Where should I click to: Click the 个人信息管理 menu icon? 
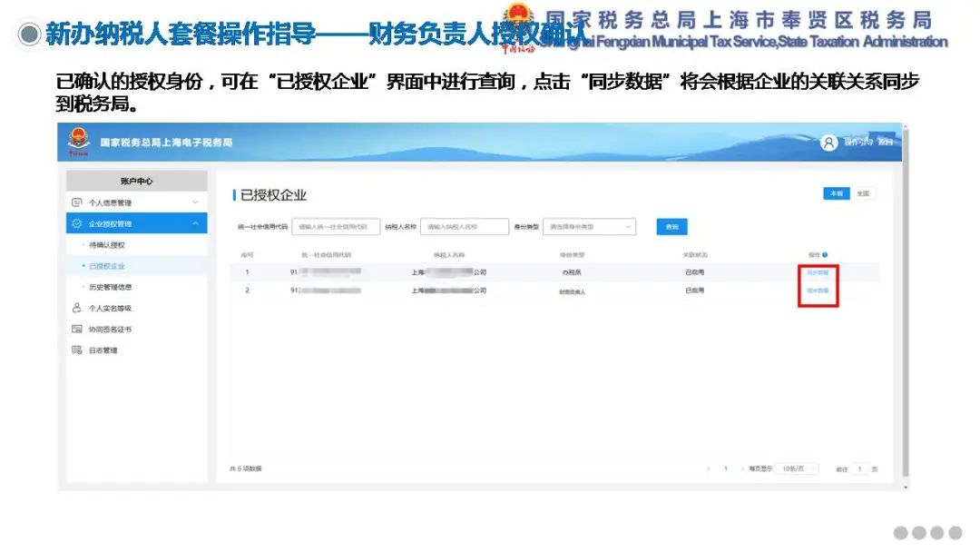(x=77, y=202)
